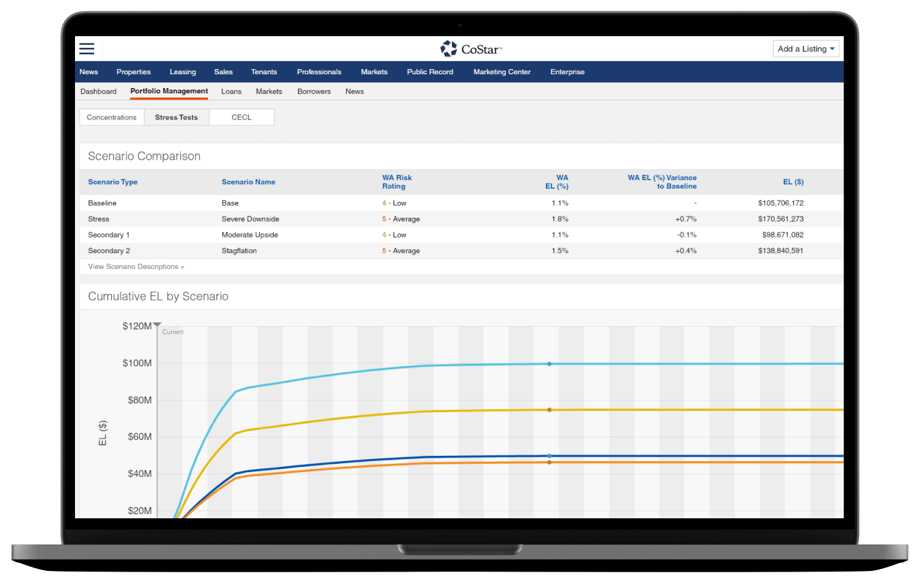Open the Borrowers sub-tab
921x588 pixels.
click(314, 91)
